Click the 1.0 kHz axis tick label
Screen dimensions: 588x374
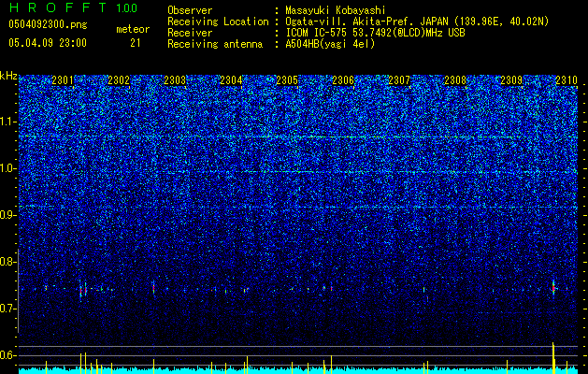8,168
